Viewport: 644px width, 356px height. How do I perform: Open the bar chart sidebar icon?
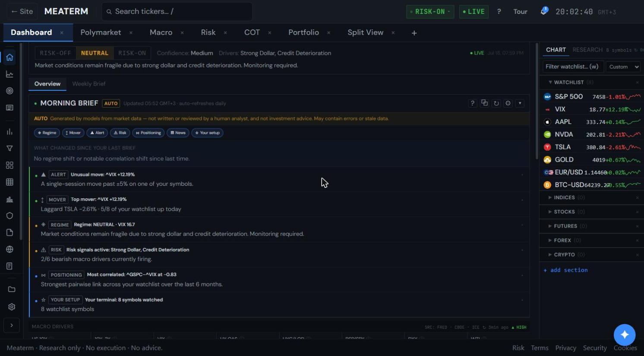tap(9, 132)
